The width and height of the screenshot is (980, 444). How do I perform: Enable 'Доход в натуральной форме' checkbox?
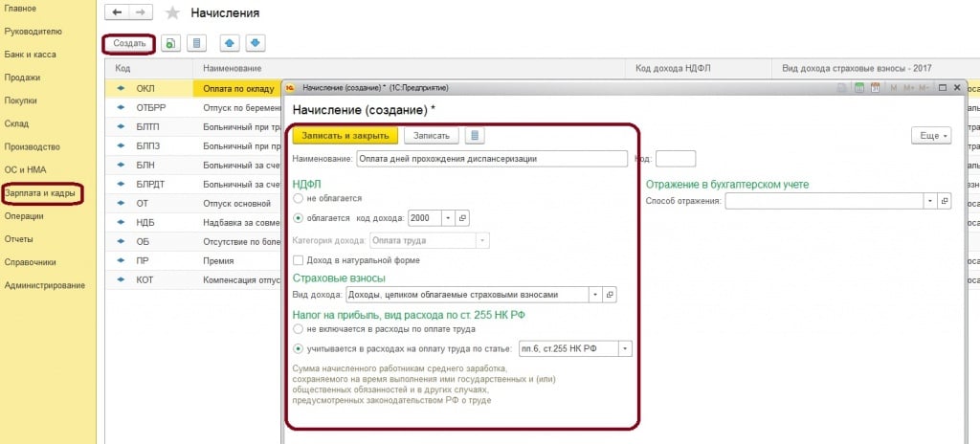coord(299,260)
